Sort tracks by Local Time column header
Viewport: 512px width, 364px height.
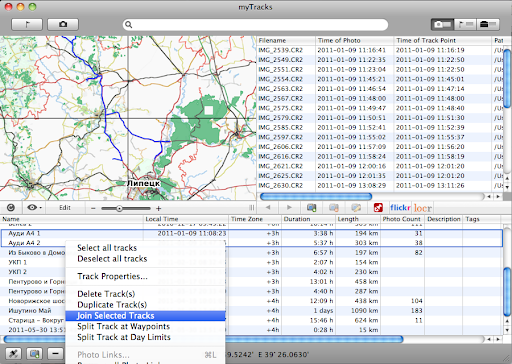click(x=186, y=219)
